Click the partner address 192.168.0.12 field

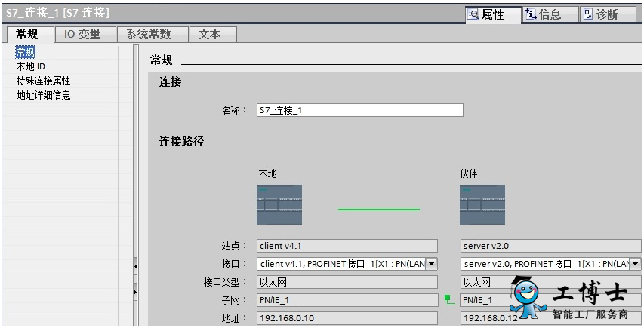pyautogui.click(x=551, y=317)
